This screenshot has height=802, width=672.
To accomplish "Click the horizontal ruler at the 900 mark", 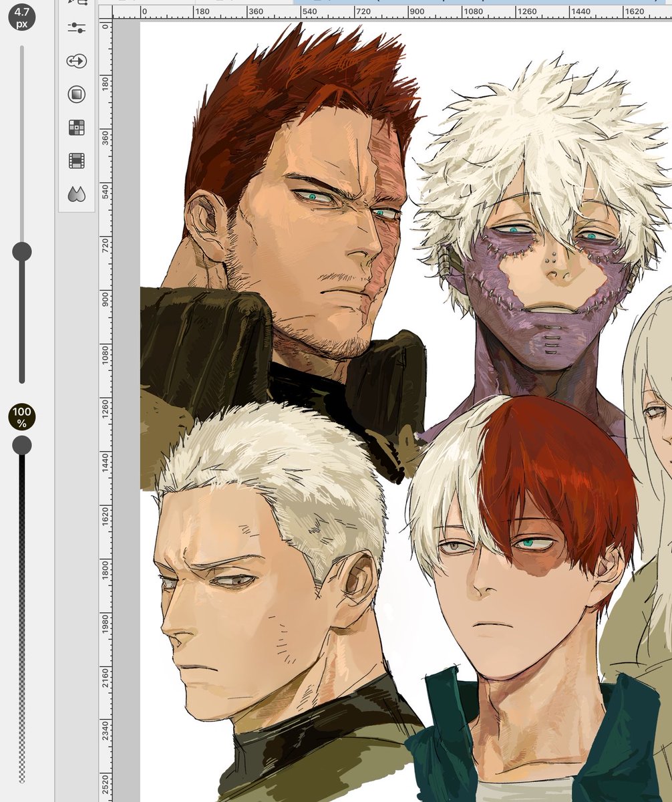I will click(x=416, y=11).
